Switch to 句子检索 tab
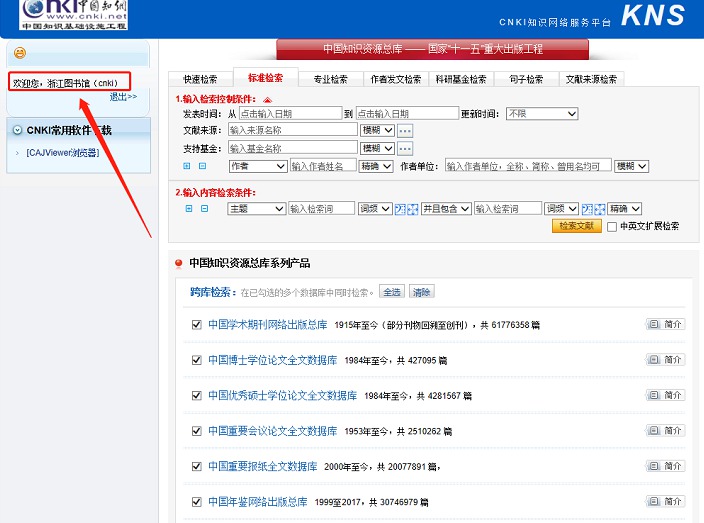The height and width of the screenshot is (523, 704). tap(526, 79)
